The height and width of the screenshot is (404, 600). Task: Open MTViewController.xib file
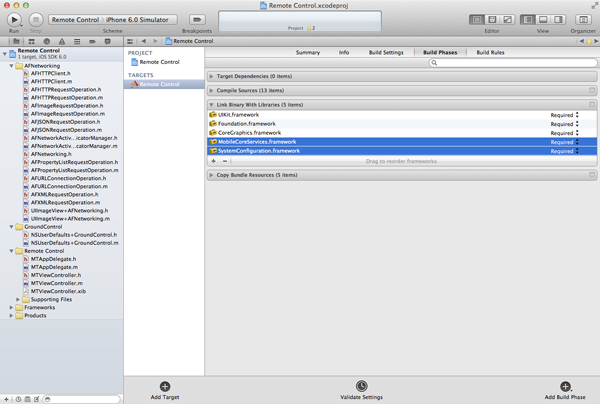click(58, 292)
